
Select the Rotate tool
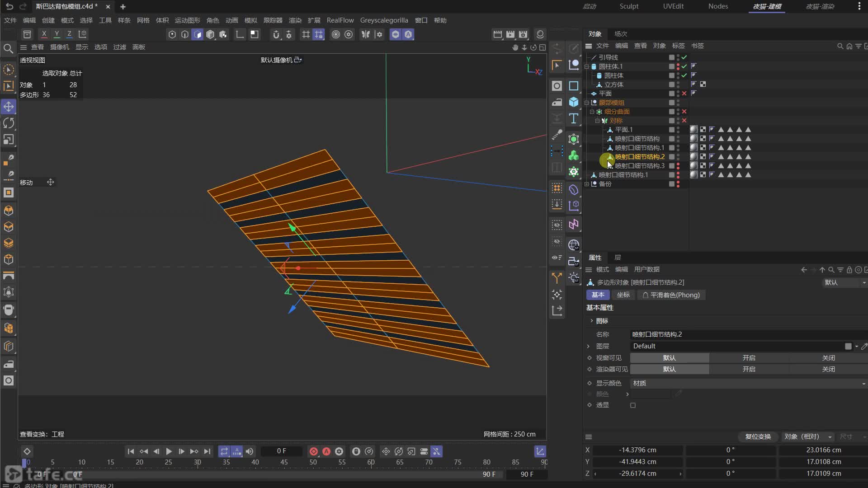[x=9, y=123]
